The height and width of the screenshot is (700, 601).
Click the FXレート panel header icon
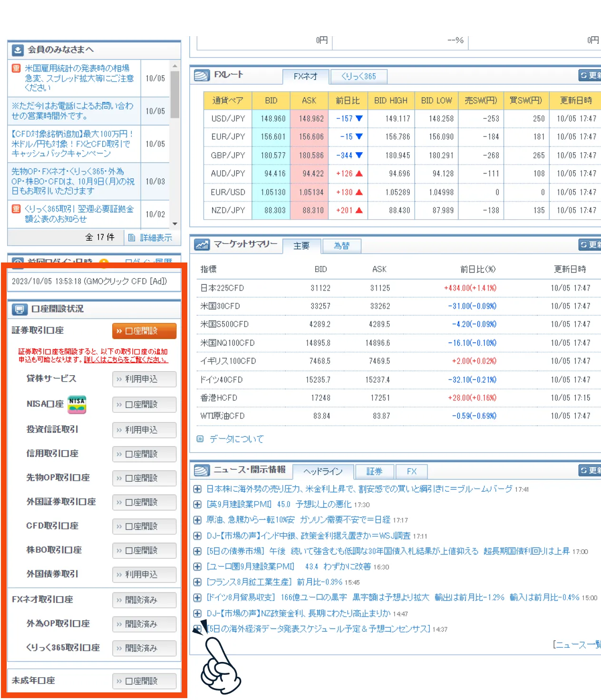[x=202, y=75]
